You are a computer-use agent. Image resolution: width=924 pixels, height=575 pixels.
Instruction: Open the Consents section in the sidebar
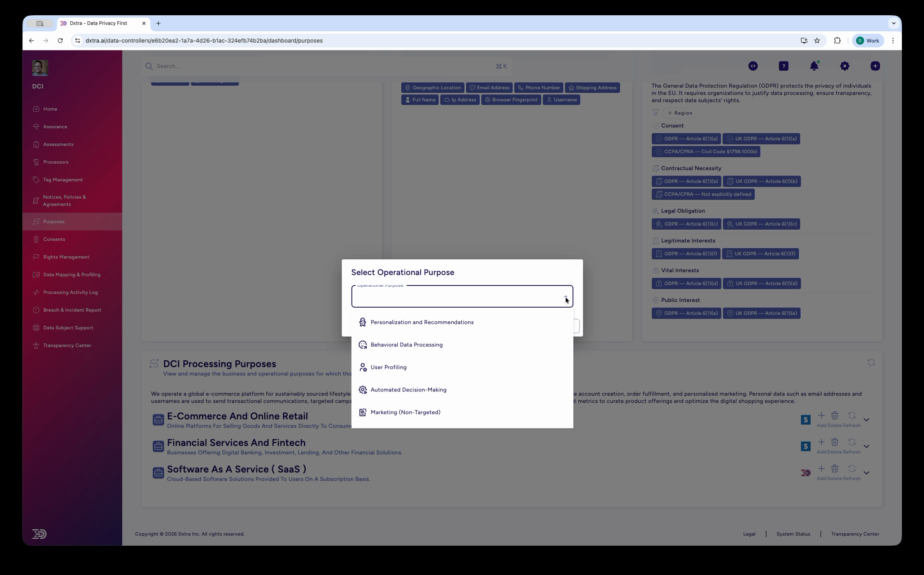point(55,239)
